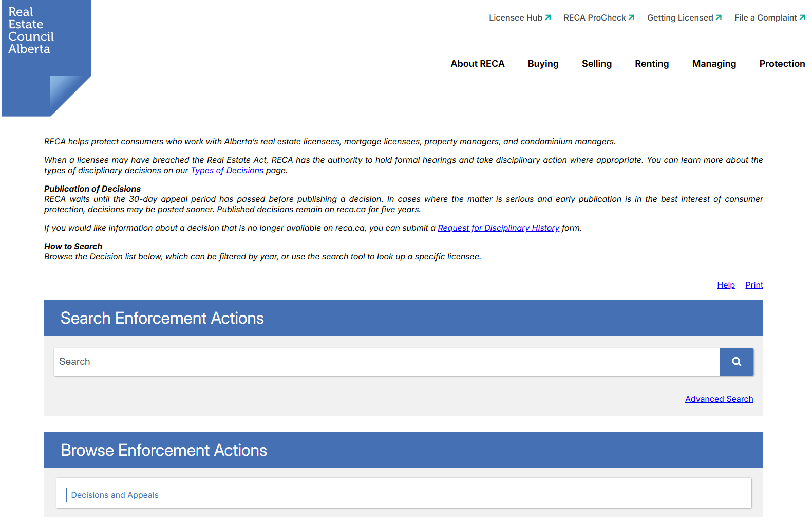
Task: Focus the enforcement actions Search field
Action: tap(386, 362)
